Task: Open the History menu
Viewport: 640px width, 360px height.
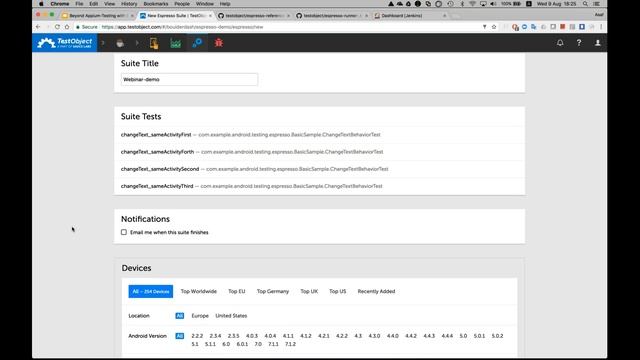Action: click(x=129, y=4)
